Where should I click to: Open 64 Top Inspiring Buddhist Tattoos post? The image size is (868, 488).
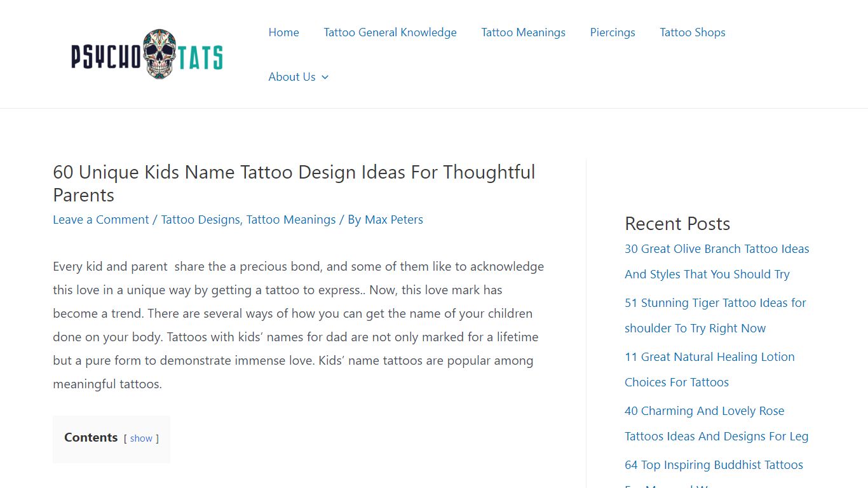(x=714, y=473)
